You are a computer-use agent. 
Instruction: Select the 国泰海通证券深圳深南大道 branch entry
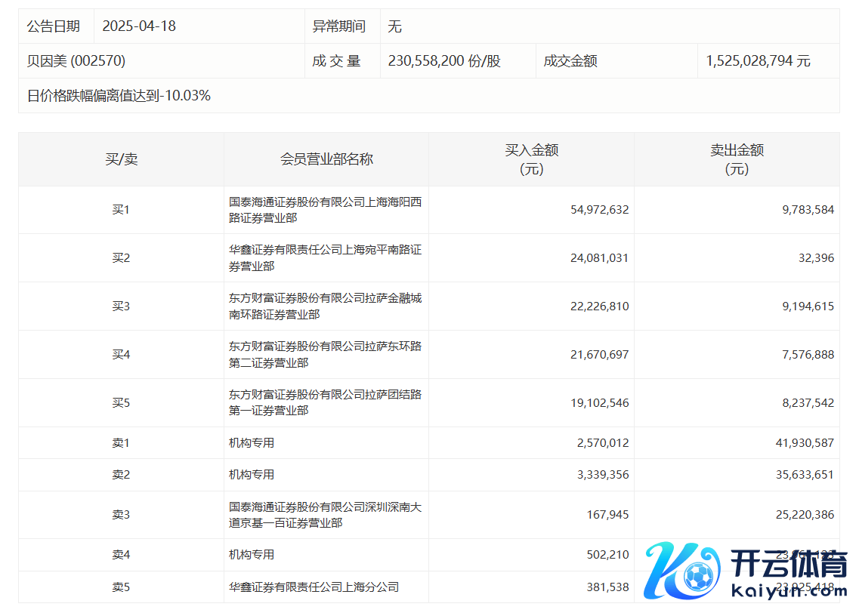click(325, 515)
